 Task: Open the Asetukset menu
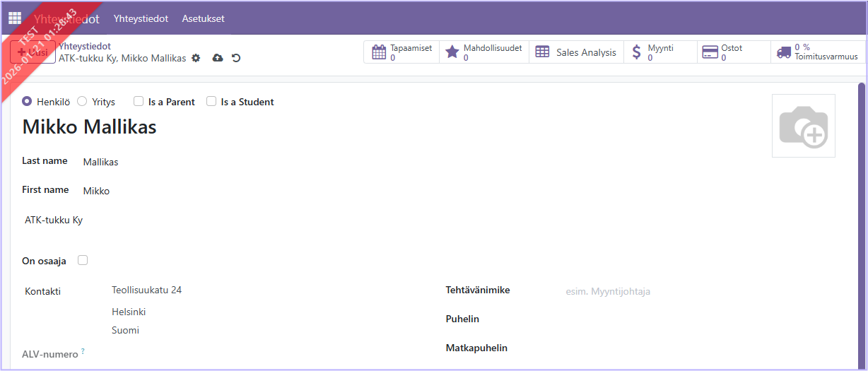coord(203,18)
